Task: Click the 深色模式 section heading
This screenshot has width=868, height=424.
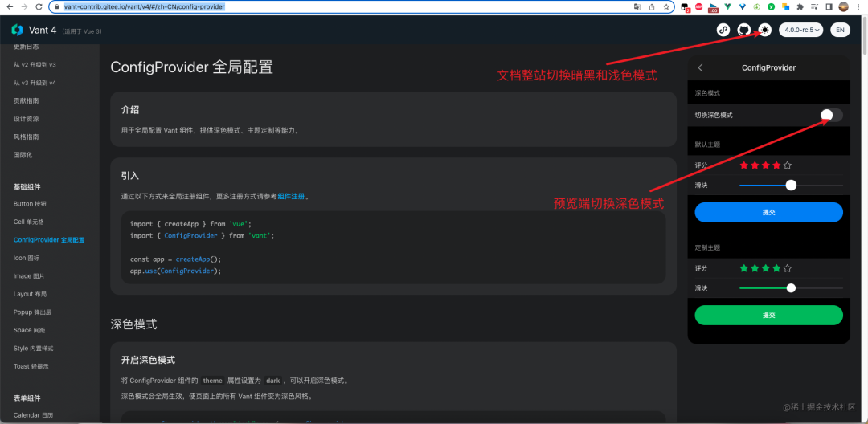Action: [x=134, y=324]
